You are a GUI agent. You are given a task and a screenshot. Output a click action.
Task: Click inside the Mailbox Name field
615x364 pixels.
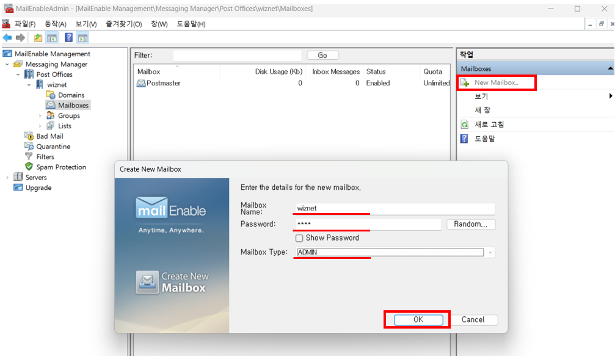click(395, 208)
